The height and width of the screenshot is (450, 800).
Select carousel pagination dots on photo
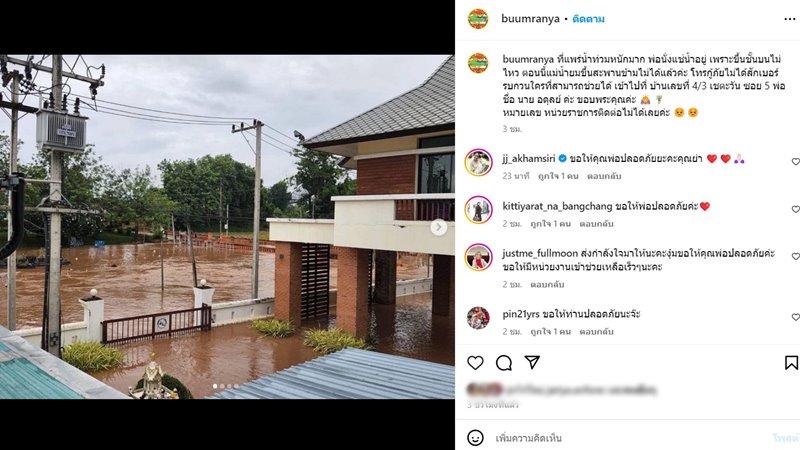point(225,386)
